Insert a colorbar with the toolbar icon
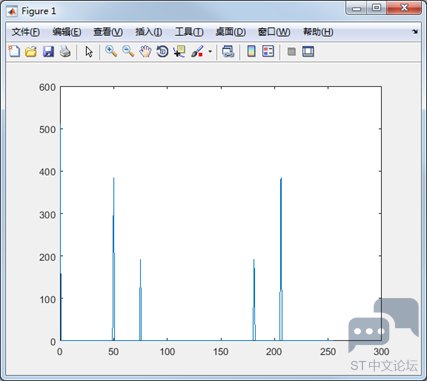The image size is (427, 381). 251,51
